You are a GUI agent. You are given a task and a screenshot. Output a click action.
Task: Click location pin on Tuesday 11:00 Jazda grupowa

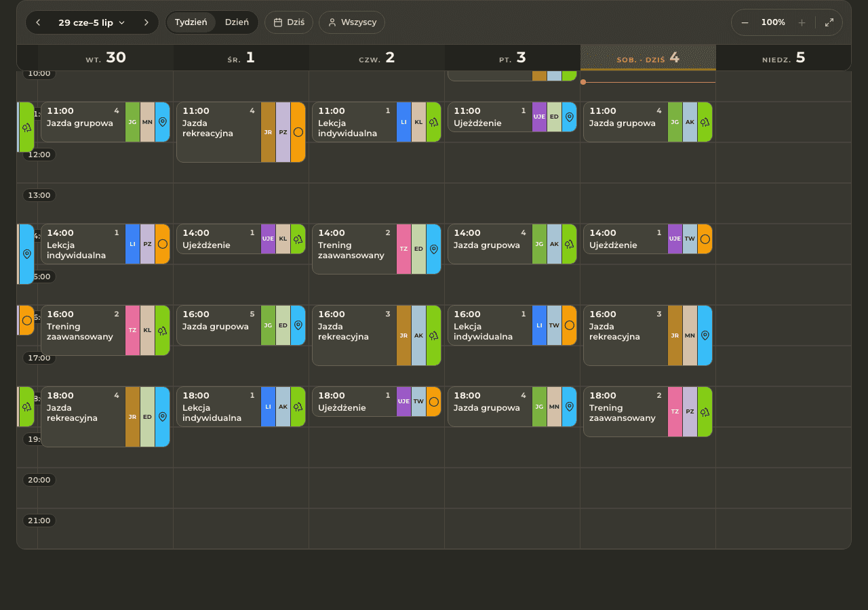[162, 122]
